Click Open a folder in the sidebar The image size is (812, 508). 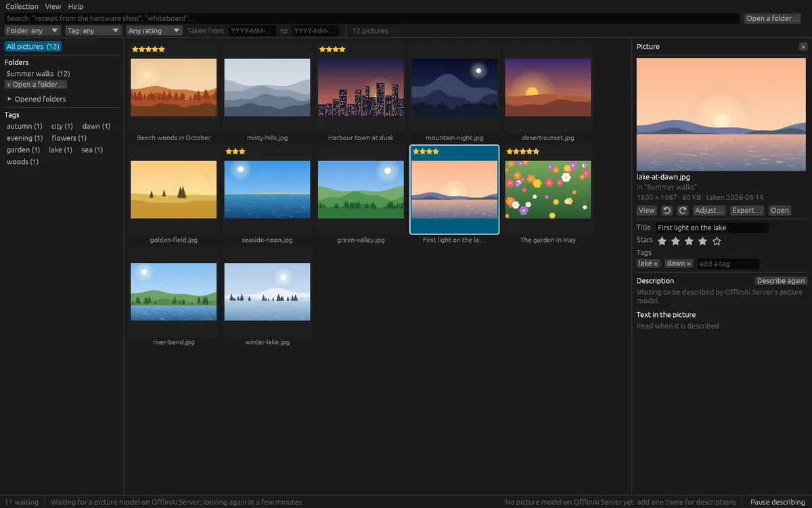[36, 85]
